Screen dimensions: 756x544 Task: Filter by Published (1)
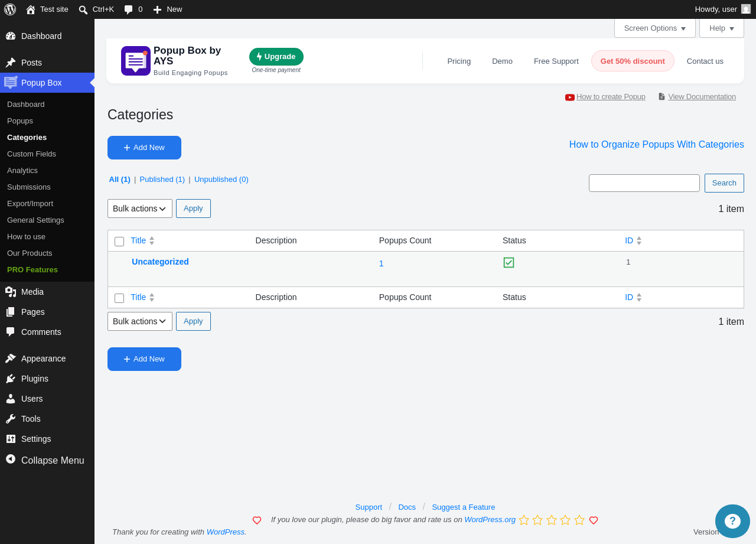pos(162,180)
